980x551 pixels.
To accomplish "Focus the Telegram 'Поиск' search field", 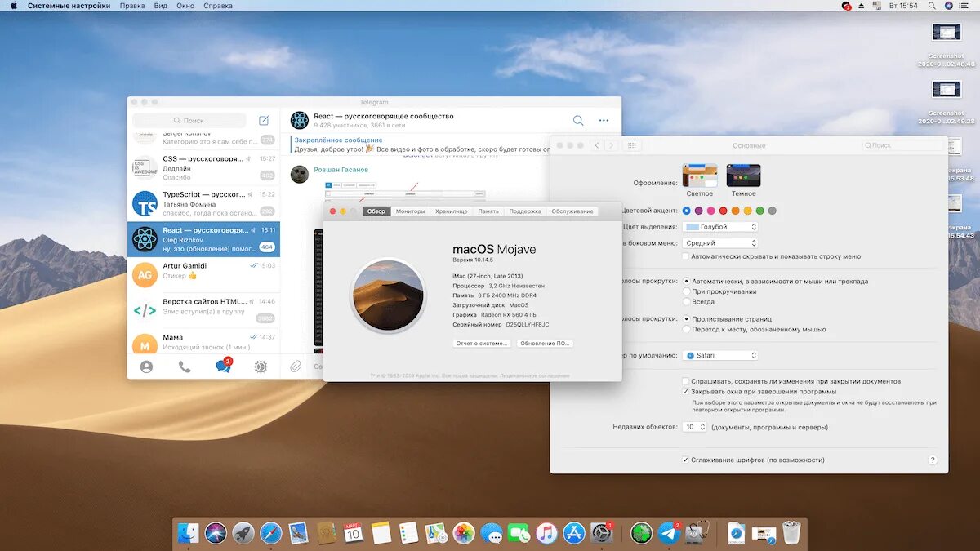I will pyautogui.click(x=189, y=120).
